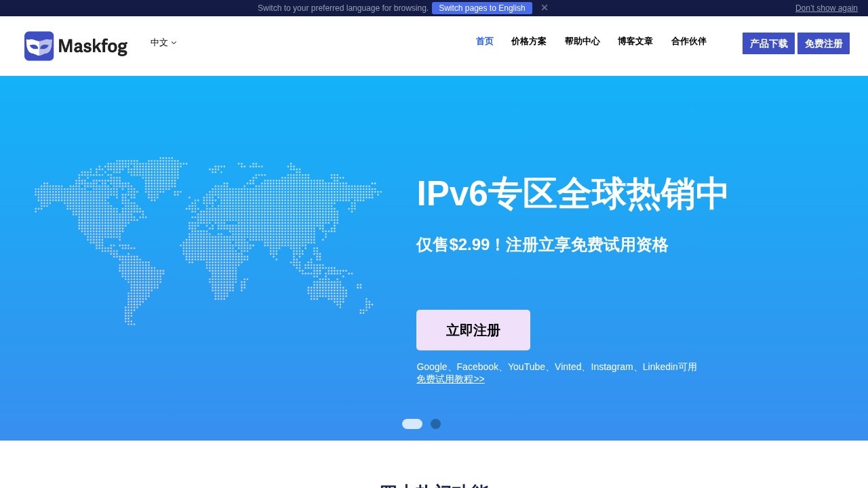The image size is (868, 488).
Task: Click the Maskfog mask logo icon
Action: click(x=39, y=46)
